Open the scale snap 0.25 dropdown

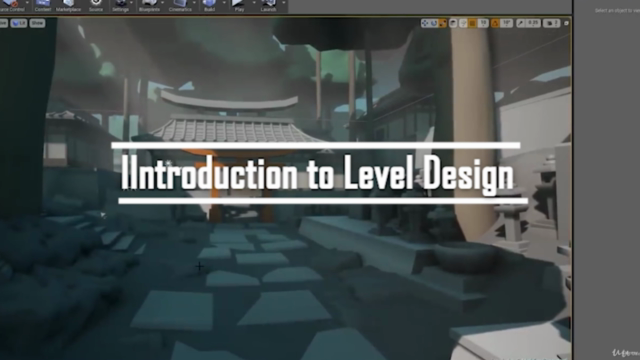[533, 23]
